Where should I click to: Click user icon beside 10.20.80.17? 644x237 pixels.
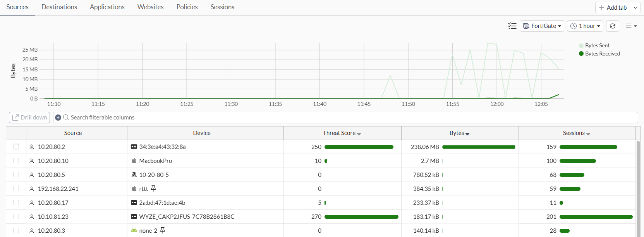(x=32, y=203)
